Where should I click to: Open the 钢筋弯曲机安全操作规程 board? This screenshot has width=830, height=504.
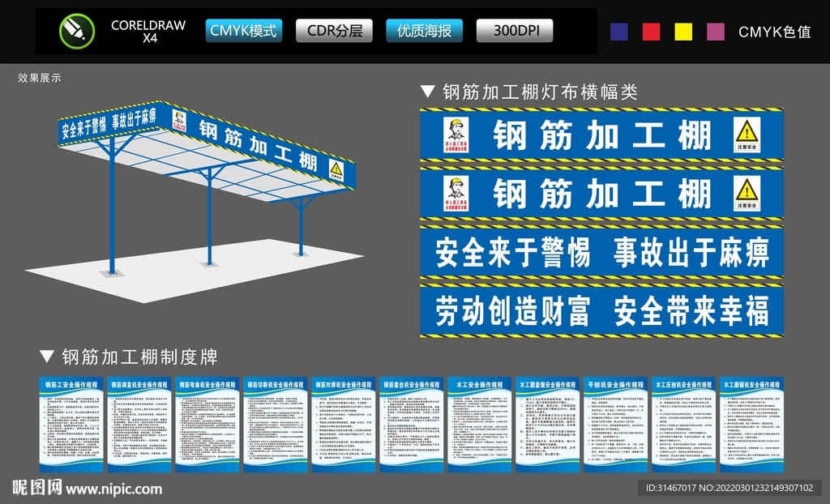pyautogui.click(x=207, y=425)
